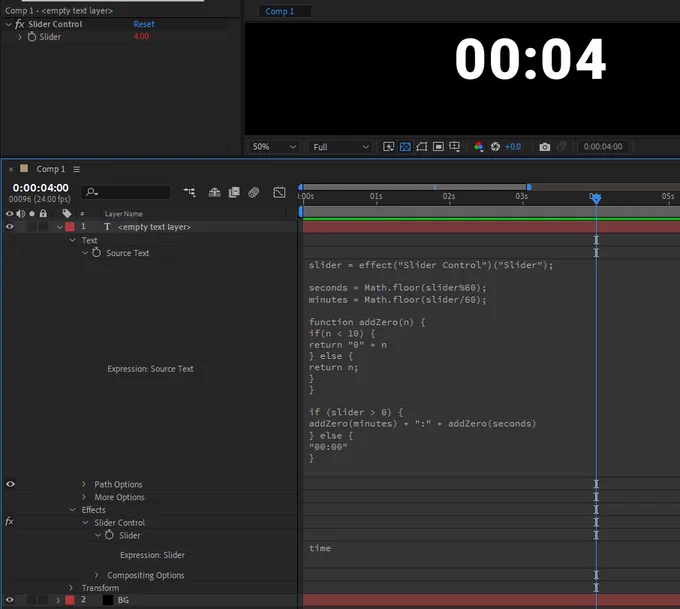This screenshot has width=680, height=609.
Task: Click the viewer timecode 0:00:04:00 button
Action: point(603,147)
